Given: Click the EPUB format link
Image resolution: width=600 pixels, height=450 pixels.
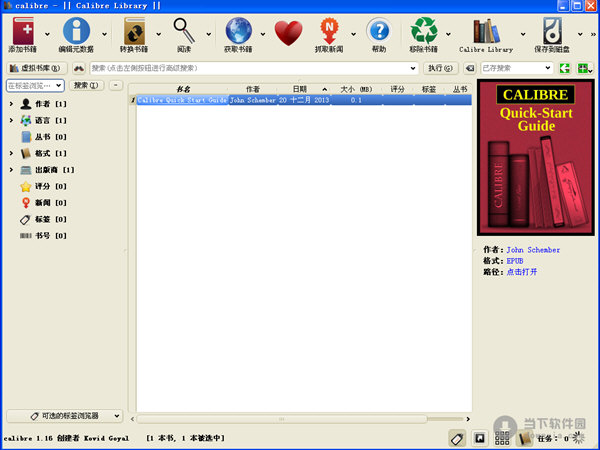Looking at the screenshot, I should (515, 261).
